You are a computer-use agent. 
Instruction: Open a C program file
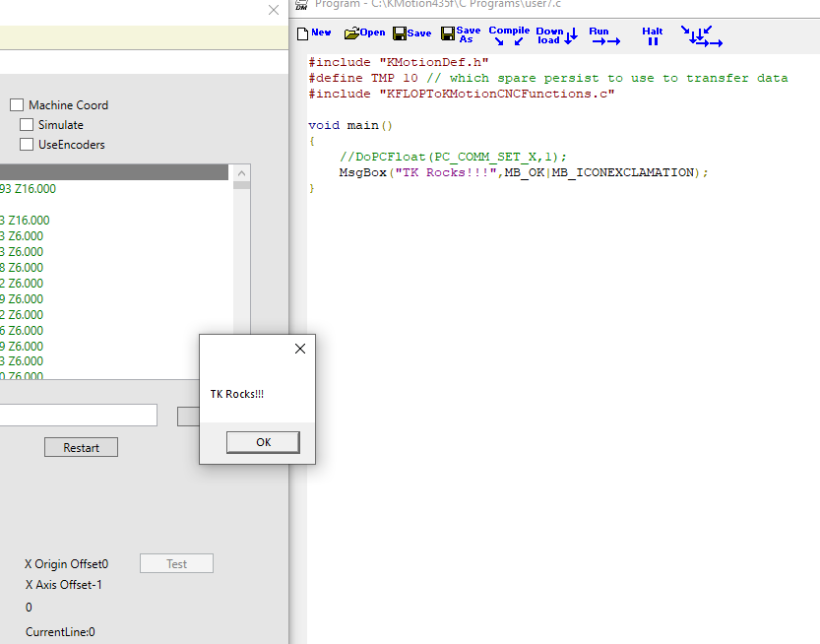(364, 33)
